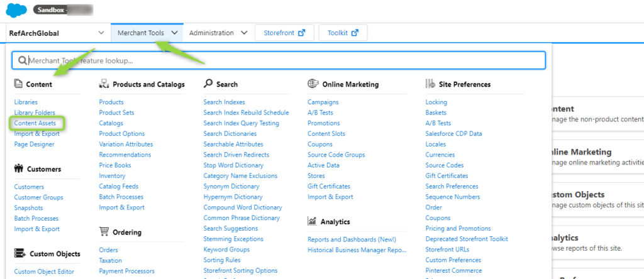Open Library Folders link
644x279 pixels.
point(35,112)
